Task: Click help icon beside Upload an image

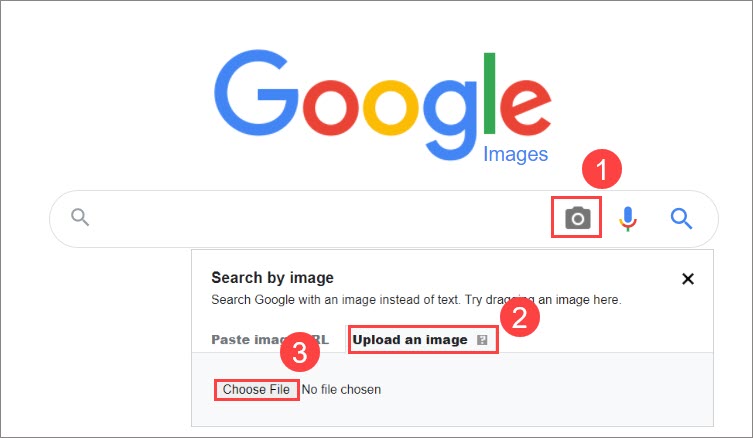Action: tap(482, 340)
